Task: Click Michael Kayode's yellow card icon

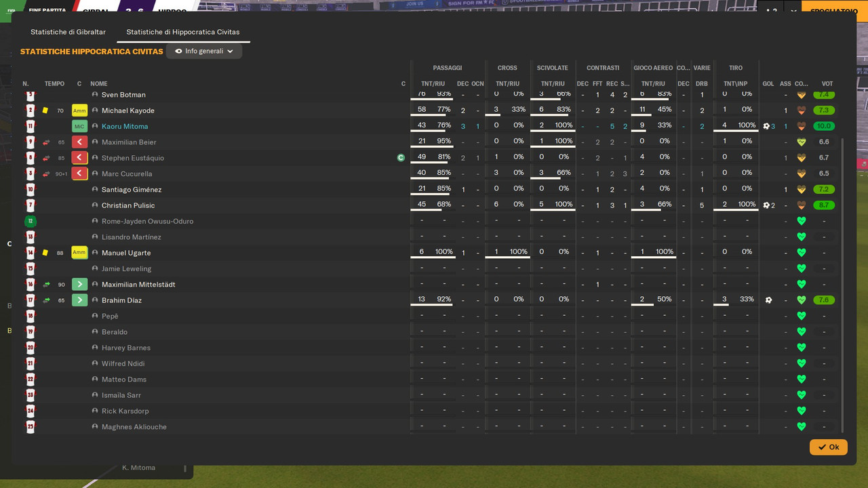Action: pos(45,110)
